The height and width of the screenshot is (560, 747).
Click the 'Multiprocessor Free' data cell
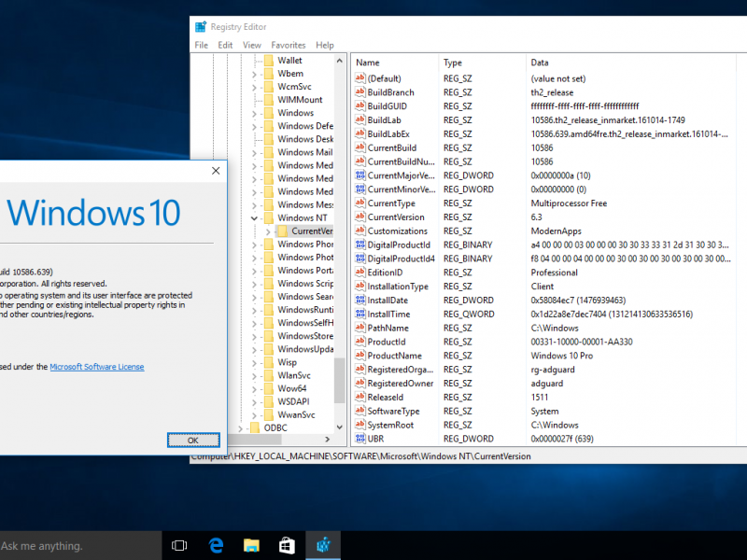click(x=569, y=203)
